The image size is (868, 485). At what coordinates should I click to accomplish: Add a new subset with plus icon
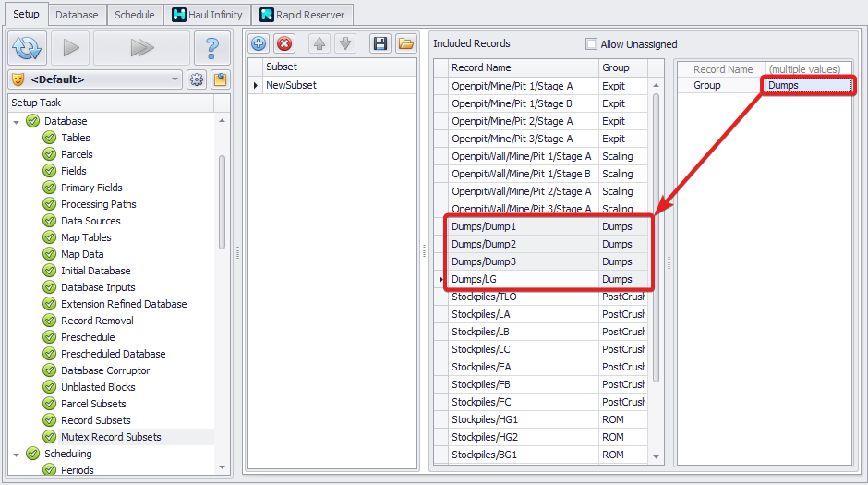coord(259,43)
